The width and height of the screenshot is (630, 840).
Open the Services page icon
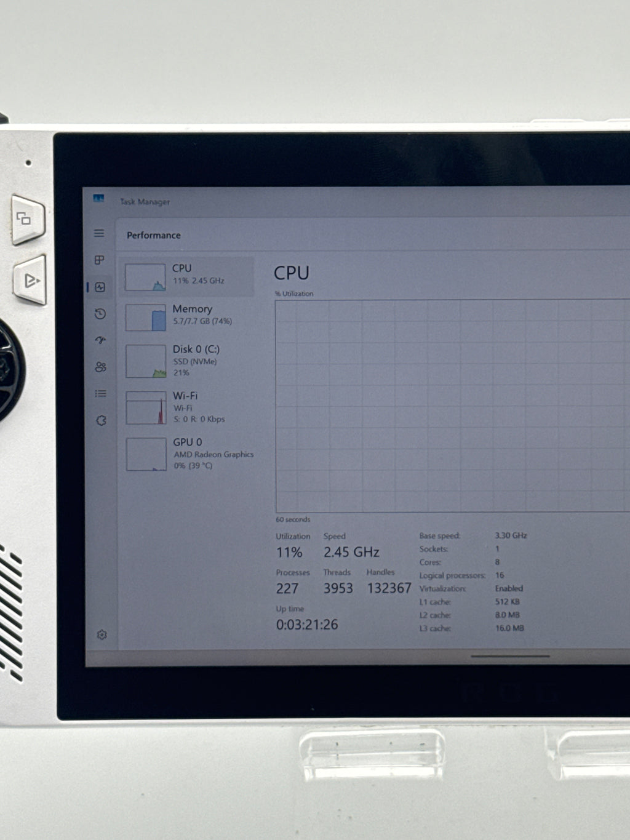click(102, 420)
